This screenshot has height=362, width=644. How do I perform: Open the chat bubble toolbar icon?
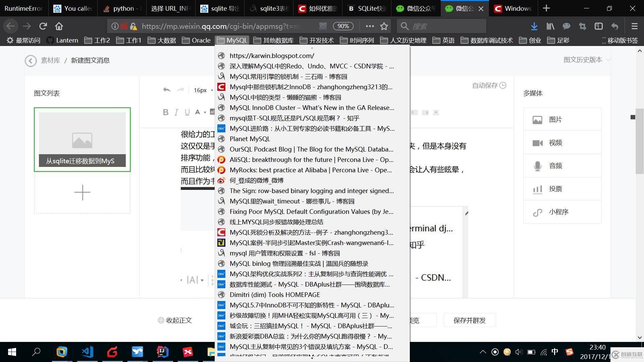(x=567, y=26)
